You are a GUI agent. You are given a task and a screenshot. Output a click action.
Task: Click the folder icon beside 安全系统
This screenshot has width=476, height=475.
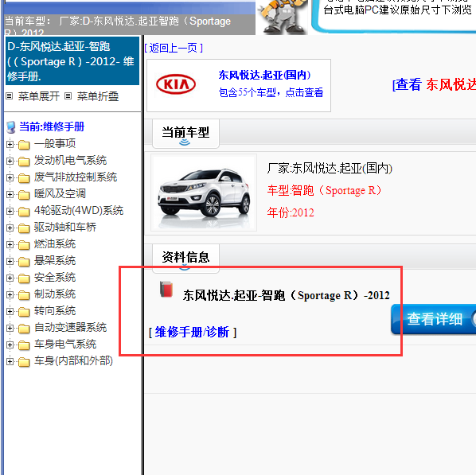point(24,278)
